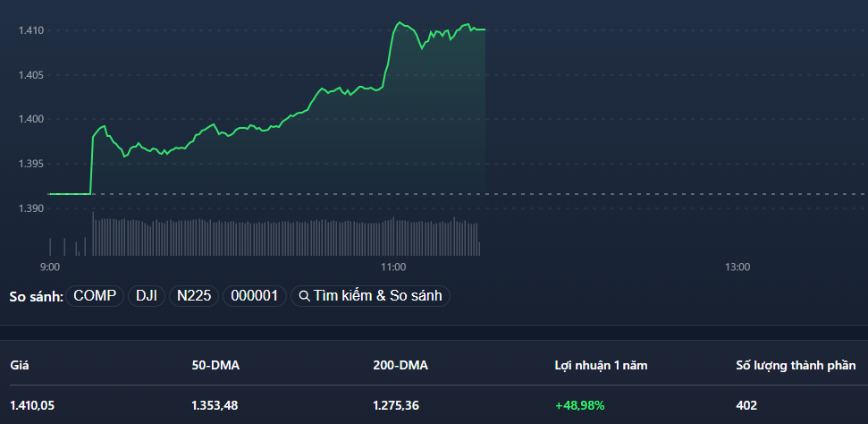The image size is (868, 424).
Task: Click the magnifier icon in search compare button
Action: click(x=304, y=296)
